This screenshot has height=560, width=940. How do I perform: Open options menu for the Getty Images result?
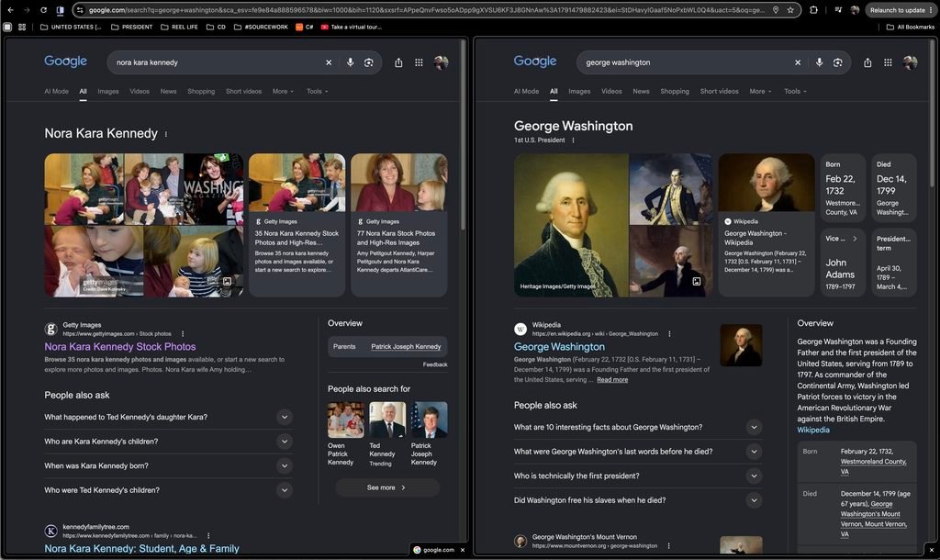[x=183, y=334]
